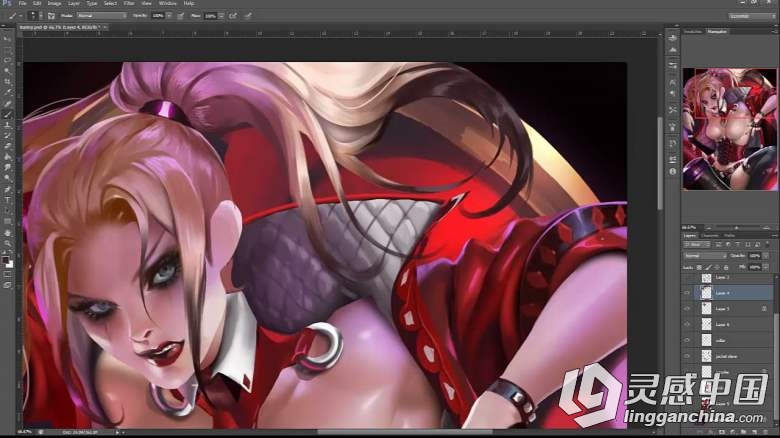The height and width of the screenshot is (438, 780).
Task: Click the foreground color swatch
Action: (5, 259)
